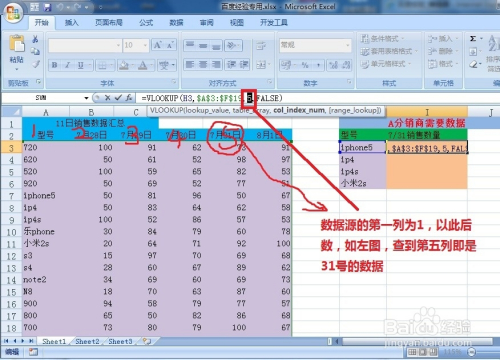The image size is (500, 360).
Task: Switch to the 开发工具 tab
Action: (274, 22)
